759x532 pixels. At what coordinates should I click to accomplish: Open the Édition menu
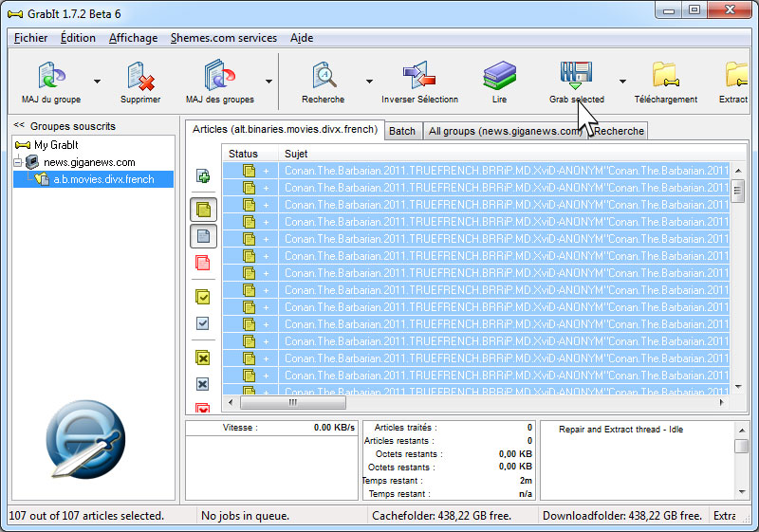point(78,38)
